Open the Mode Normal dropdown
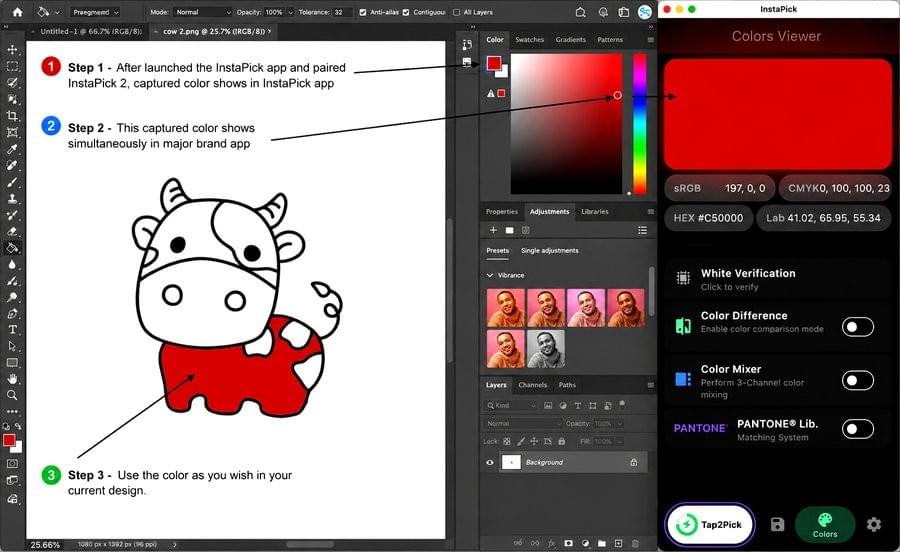Screen dimensions: 900x552 point(203,12)
